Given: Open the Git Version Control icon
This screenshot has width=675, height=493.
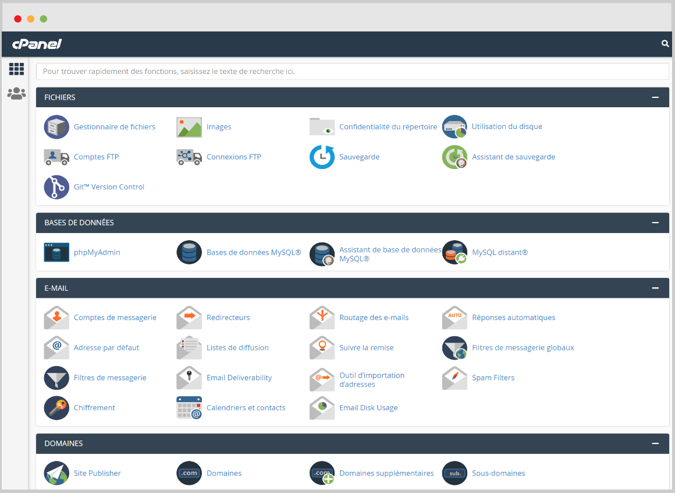Looking at the screenshot, I should point(57,187).
